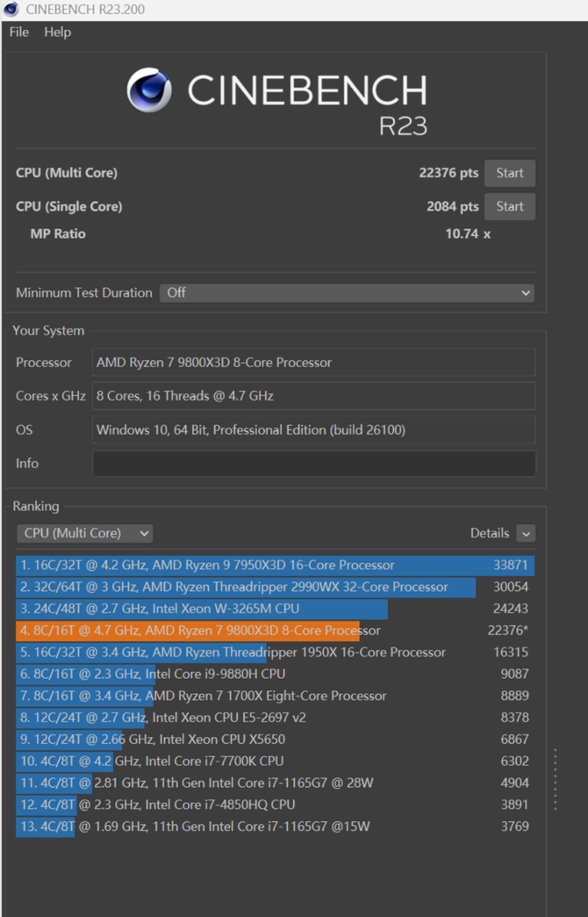Expand the Minimum Test Duration dropdown
Viewport: 588px width, 917px height.
click(348, 292)
